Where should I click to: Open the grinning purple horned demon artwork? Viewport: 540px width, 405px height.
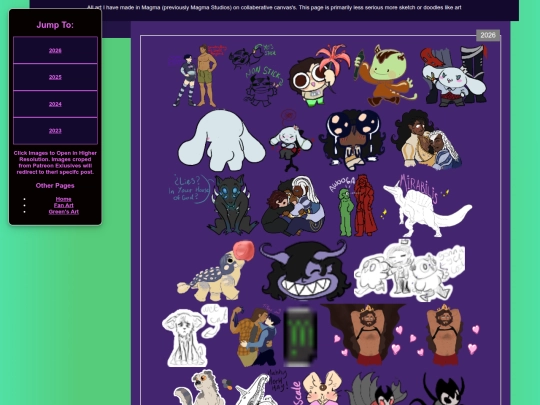click(305, 271)
